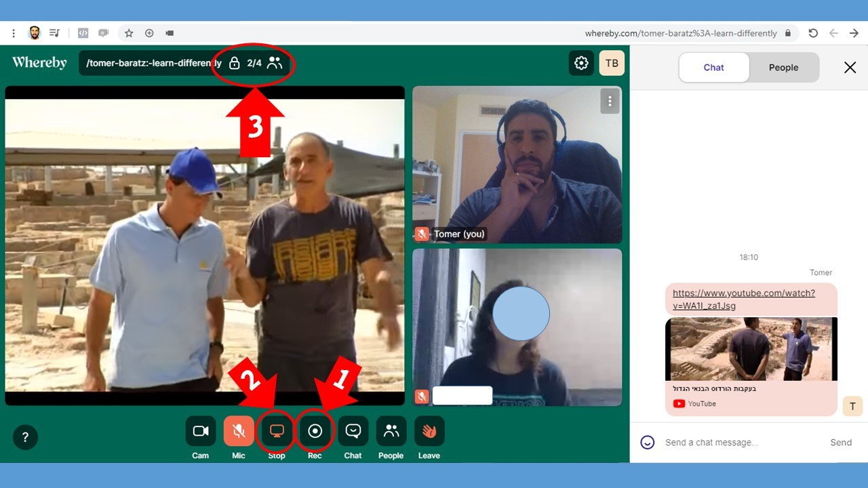Switch to the People tab
The width and height of the screenshot is (868, 488).
point(783,68)
